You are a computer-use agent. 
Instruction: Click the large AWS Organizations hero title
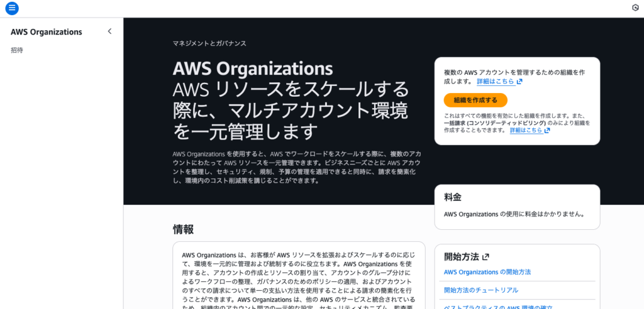click(x=253, y=68)
